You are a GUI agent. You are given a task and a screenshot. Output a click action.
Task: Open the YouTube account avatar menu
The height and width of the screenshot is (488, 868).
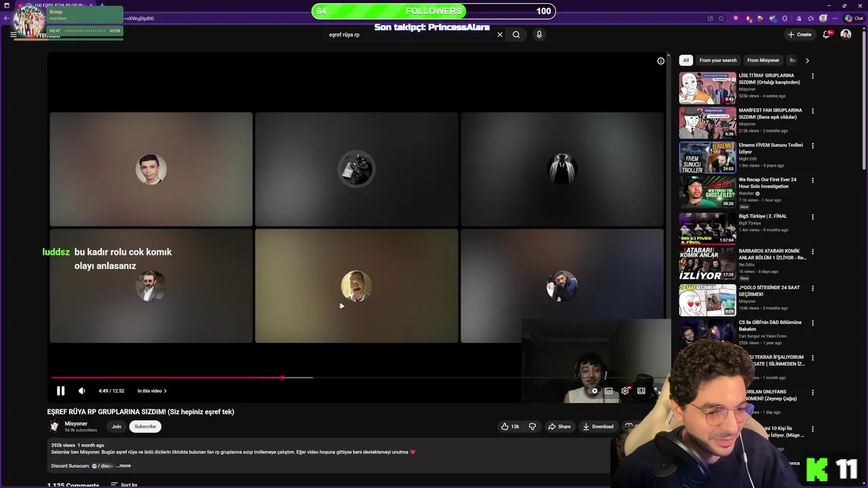(846, 35)
